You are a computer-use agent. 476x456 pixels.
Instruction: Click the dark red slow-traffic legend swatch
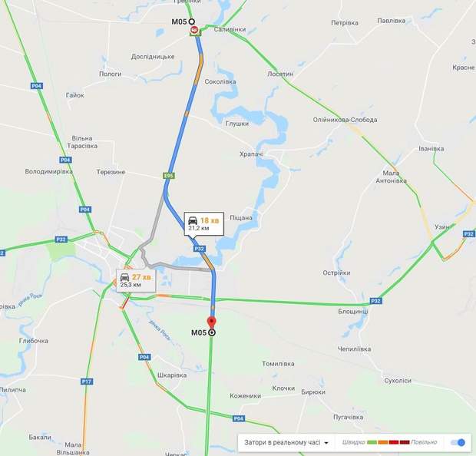click(405, 442)
